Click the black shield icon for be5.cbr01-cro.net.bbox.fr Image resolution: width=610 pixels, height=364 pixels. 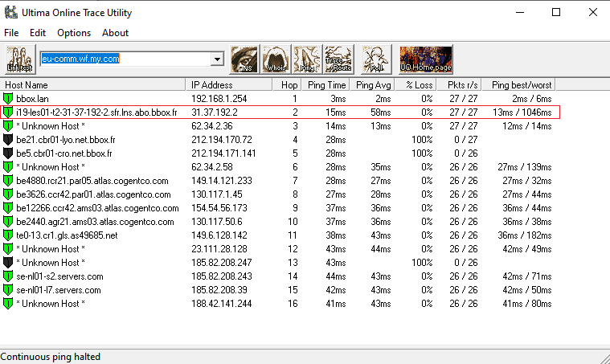coord(8,153)
